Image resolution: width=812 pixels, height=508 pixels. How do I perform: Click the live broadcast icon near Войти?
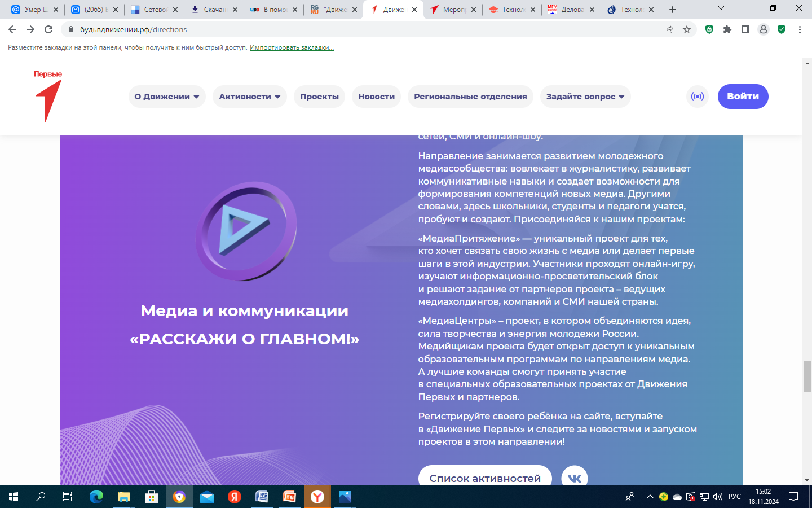698,97
